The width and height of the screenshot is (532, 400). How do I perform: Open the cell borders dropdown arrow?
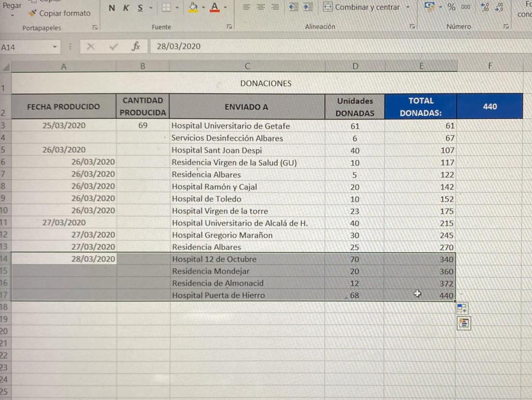coord(177,8)
